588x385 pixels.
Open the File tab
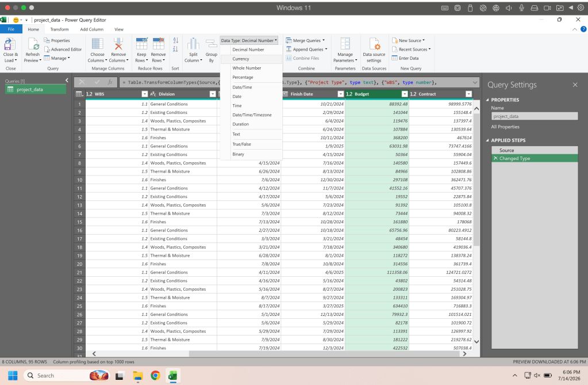[x=11, y=29]
